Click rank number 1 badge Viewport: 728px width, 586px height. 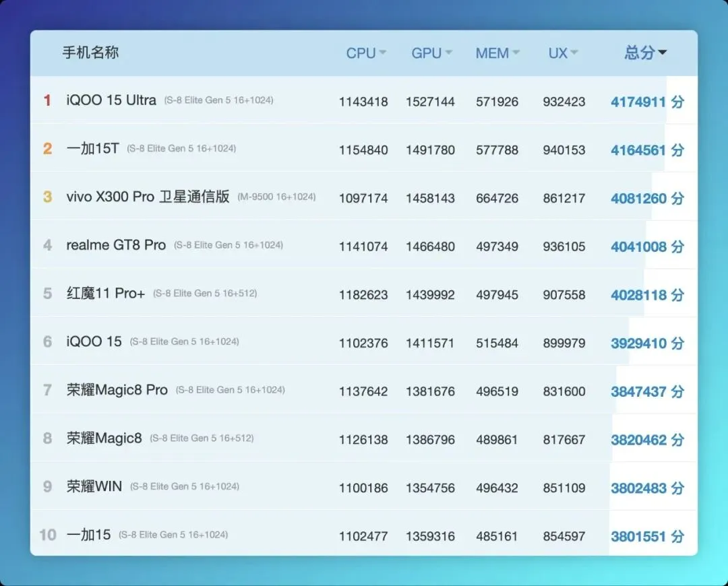coord(47,100)
